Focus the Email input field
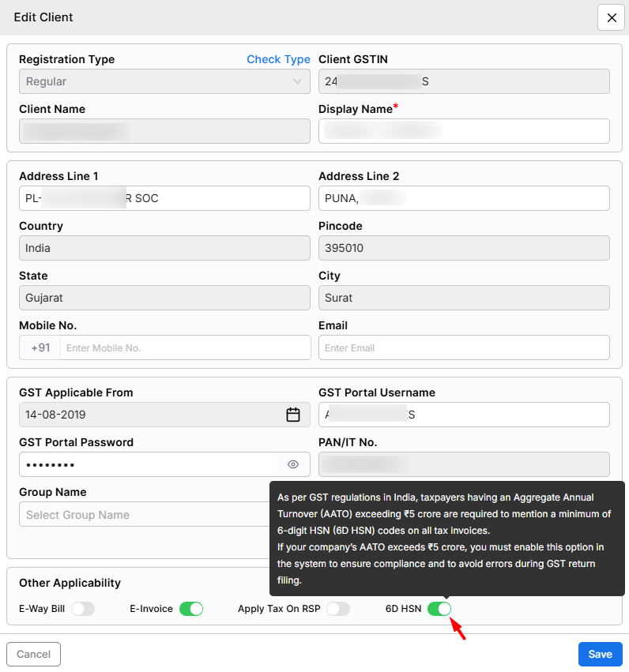 (464, 347)
